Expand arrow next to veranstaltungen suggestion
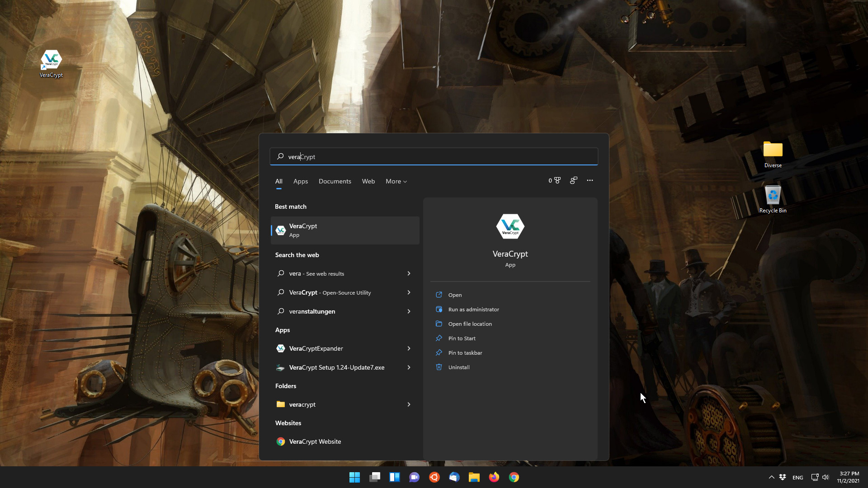868x488 pixels. click(x=409, y=311)
